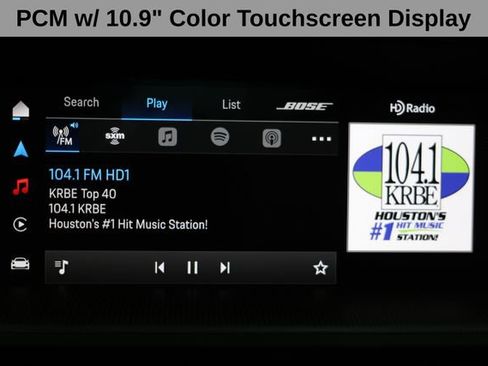The height and width of the screenshot is (366, 488).
Task: Switch to the Search tab
Action: [81, 102]
